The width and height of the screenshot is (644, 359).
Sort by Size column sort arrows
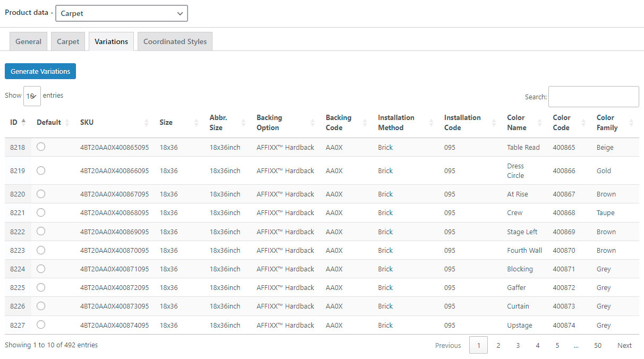pyautogui.click(x=196, y=123)
